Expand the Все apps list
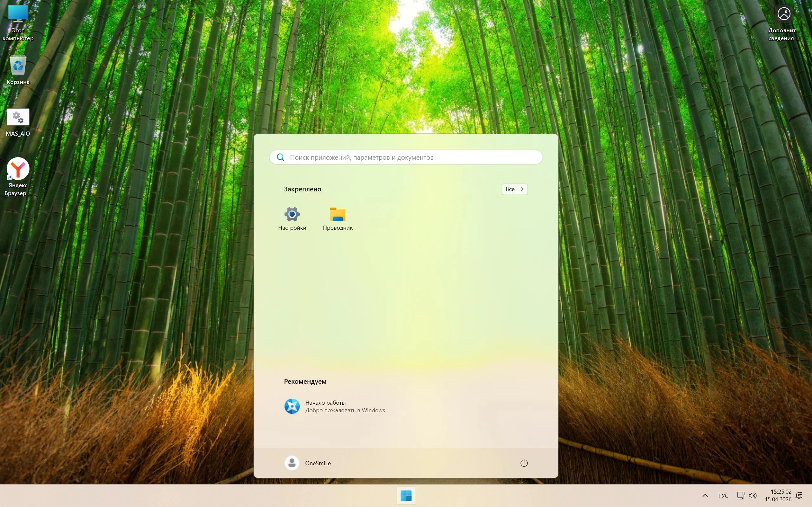Image resolution: width=812 pixels, height=507 pixels. click(514, 189)
